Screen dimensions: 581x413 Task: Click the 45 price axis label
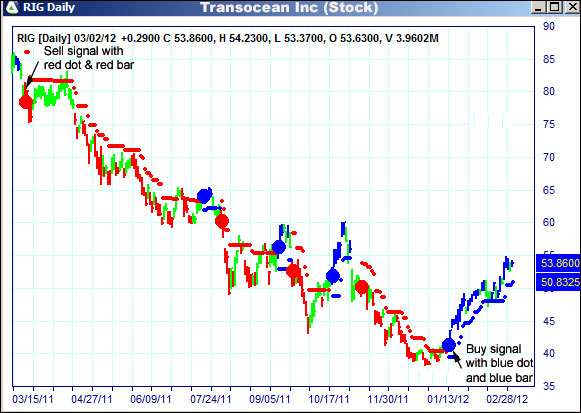[x=549, y=321]
